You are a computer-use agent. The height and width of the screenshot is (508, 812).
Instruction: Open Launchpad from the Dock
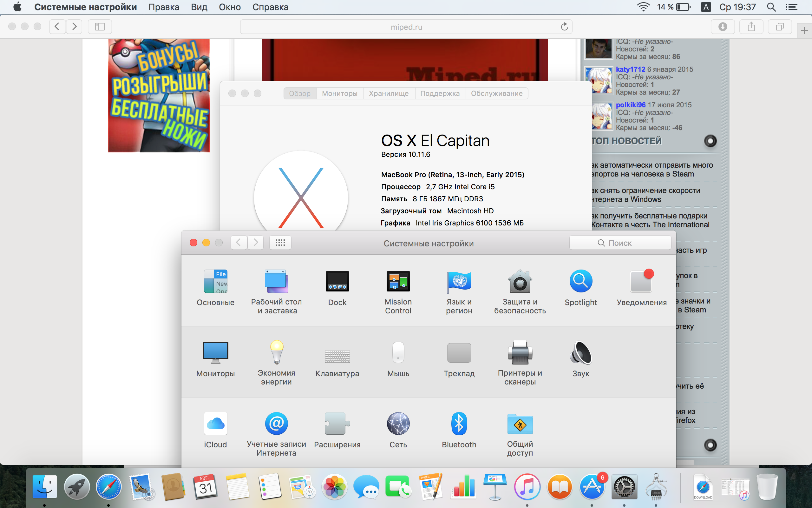coord(76,486)
